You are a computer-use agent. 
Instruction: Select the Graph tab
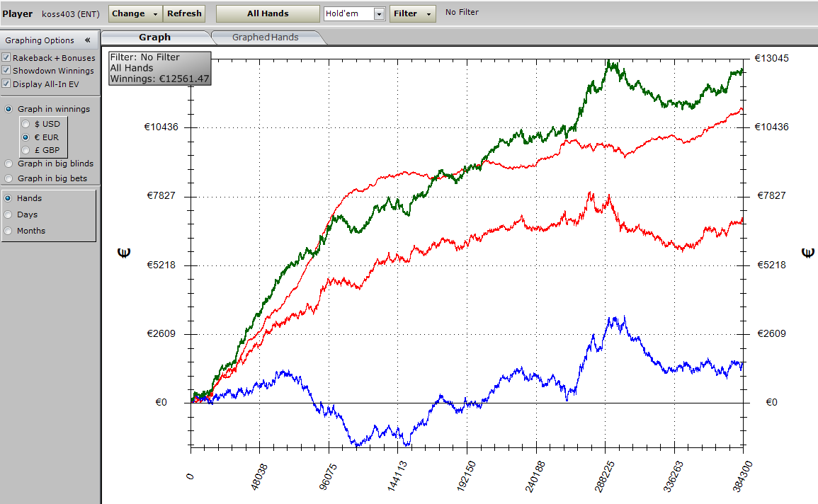[x=154, y=38]
